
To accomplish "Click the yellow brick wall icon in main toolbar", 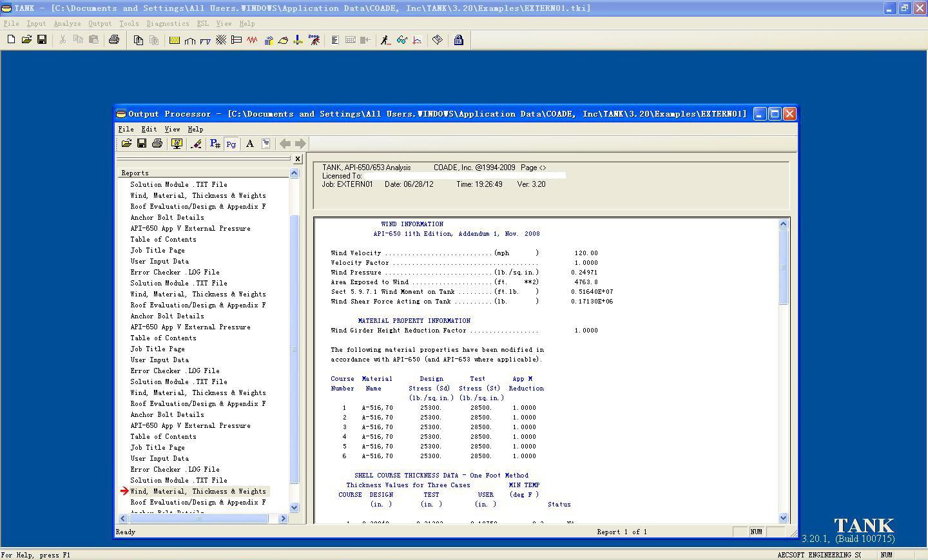I will pyautogui.click(x=175, y=40).
